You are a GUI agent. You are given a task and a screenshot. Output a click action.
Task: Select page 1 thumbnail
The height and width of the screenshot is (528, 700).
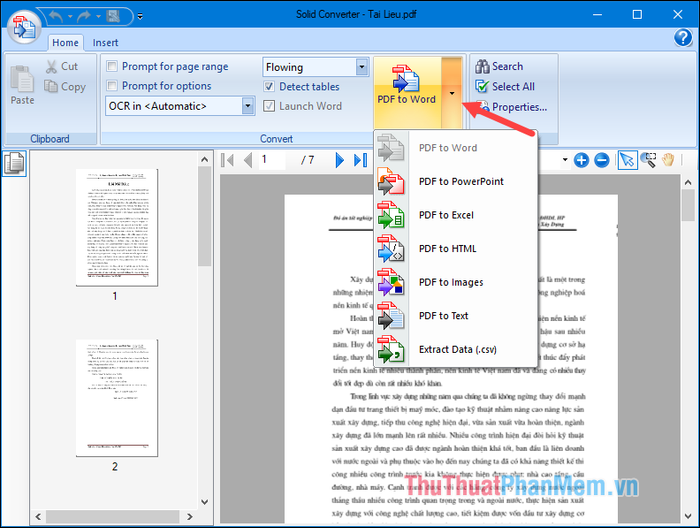pos(117,227)
